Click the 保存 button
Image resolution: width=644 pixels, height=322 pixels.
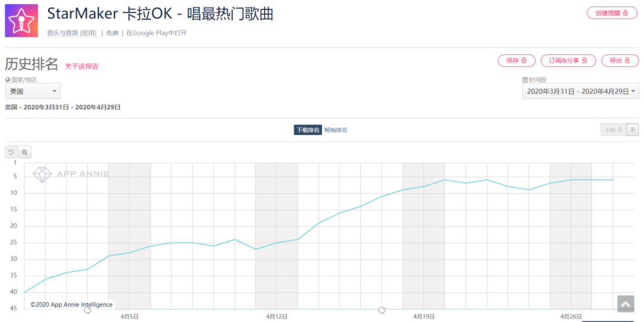[516, 60]
